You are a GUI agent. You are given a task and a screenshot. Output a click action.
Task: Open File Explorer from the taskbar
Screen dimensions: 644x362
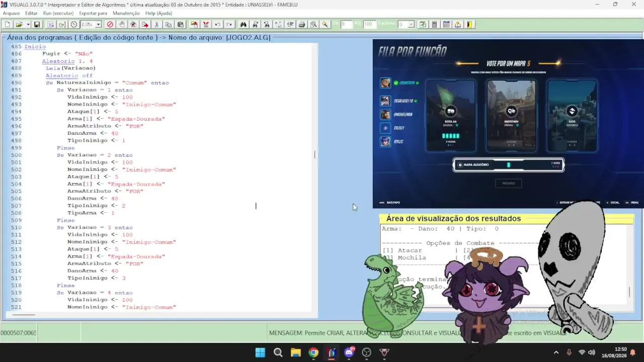pyautogui.click(x=295, y=352)
